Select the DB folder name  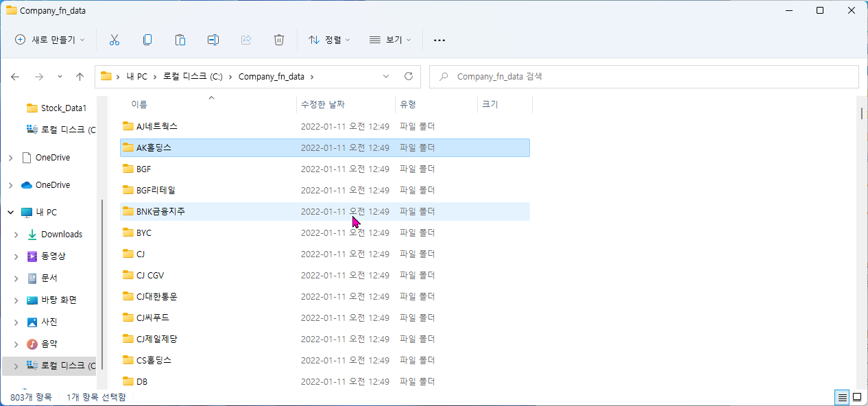coord(142,381)
